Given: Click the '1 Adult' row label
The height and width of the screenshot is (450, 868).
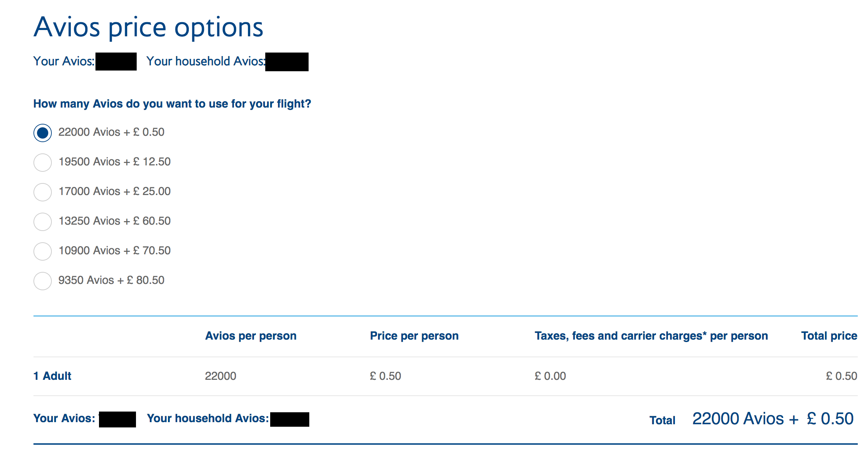Looking at the screenshot, I should (52, 376).
